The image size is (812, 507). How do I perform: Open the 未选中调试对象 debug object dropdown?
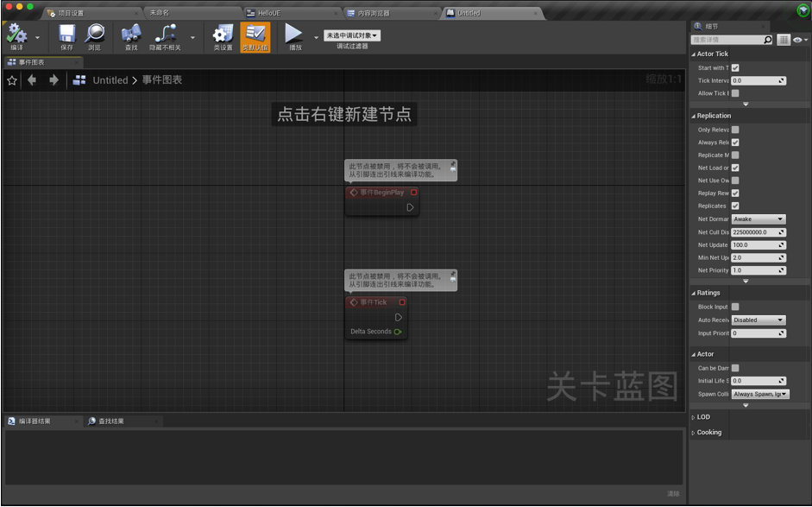(x=352, y=35)
